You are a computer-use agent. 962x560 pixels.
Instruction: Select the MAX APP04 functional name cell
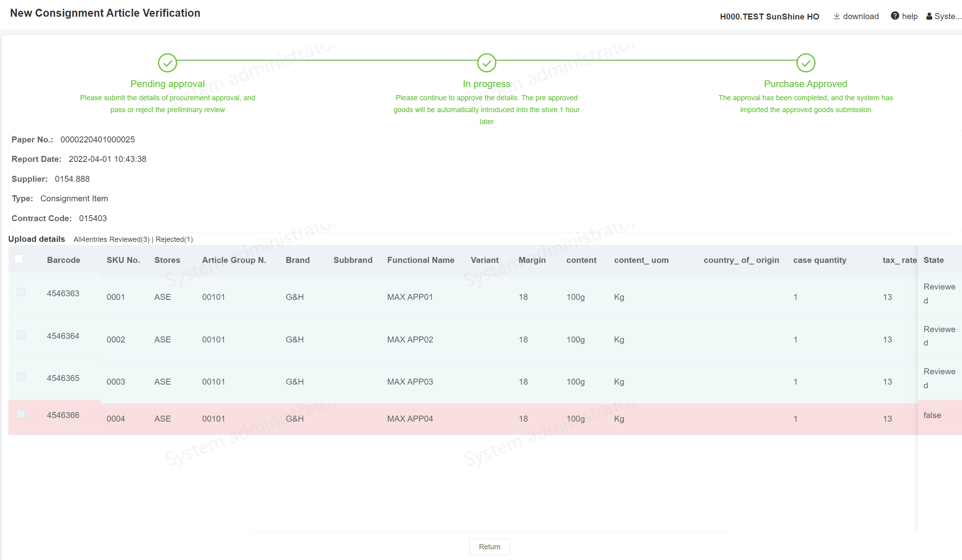[x=410, y=419]
